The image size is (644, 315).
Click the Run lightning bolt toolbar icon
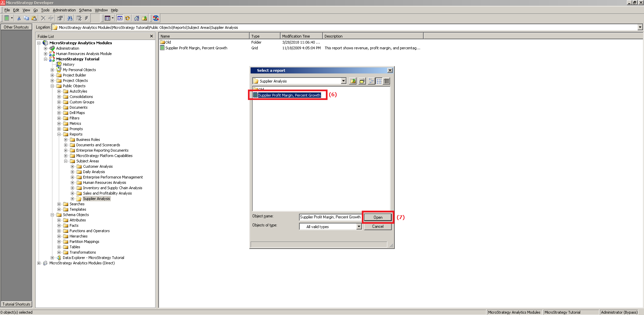point(86,18)
